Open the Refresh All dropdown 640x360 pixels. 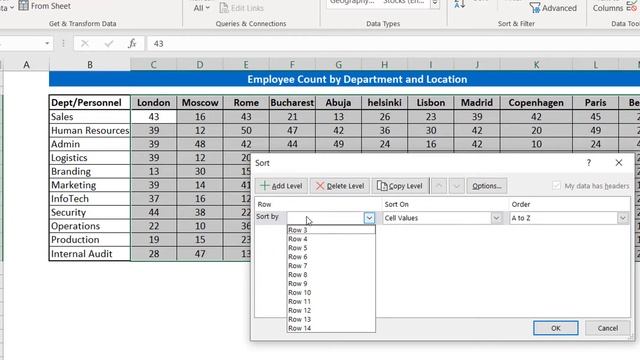click(x=202, y=8)
